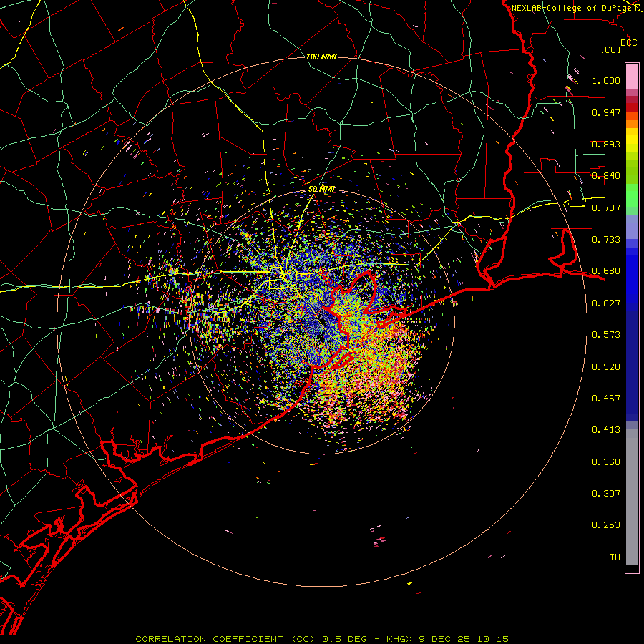Click the 100 NMI range ring label

tap(321, 57)
